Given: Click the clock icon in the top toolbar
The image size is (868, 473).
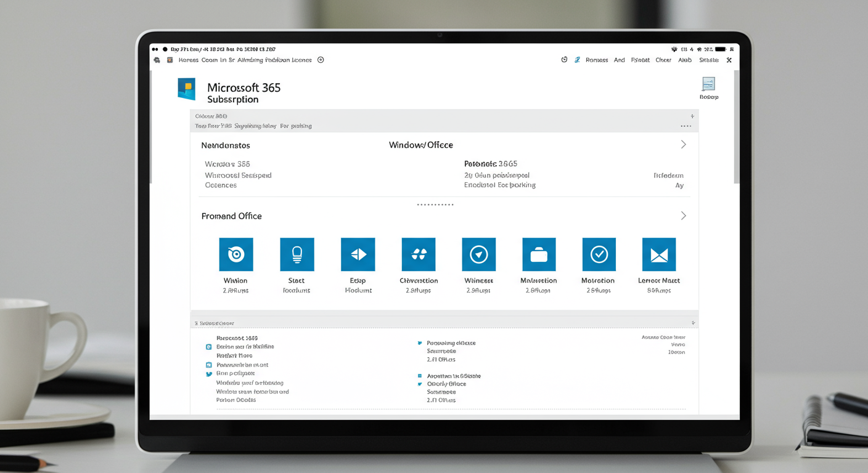Looking at the screenshot, I should (x=564, y=60).
